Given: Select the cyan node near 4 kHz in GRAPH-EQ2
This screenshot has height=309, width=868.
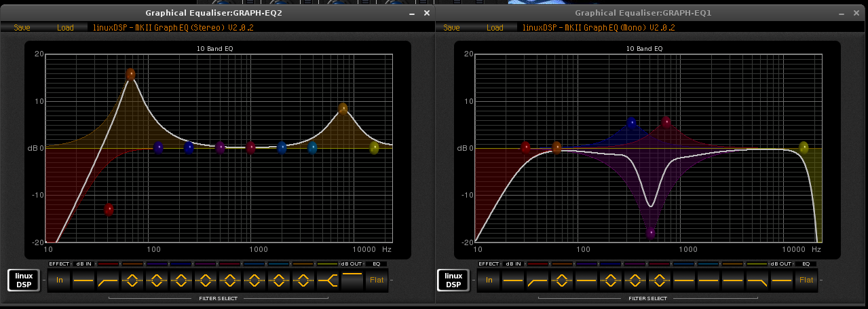Looking at the screenshot, I should coord(313,147).
